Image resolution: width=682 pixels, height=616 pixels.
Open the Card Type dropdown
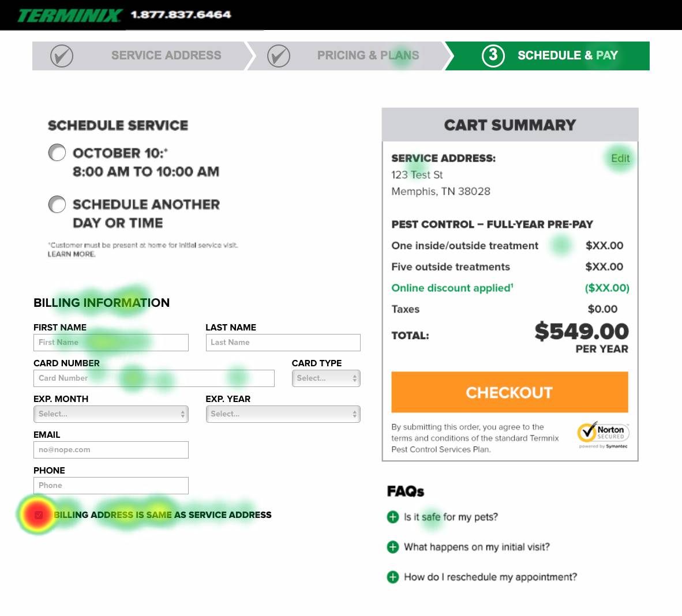326,378
